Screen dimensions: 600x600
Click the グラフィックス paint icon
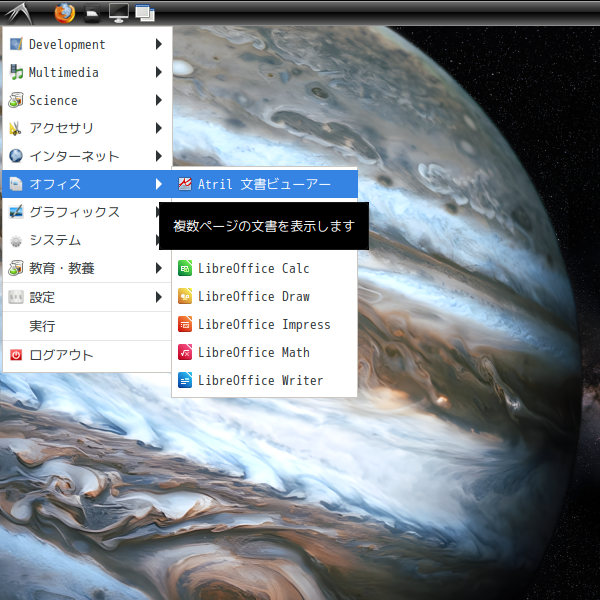point(16,212)
